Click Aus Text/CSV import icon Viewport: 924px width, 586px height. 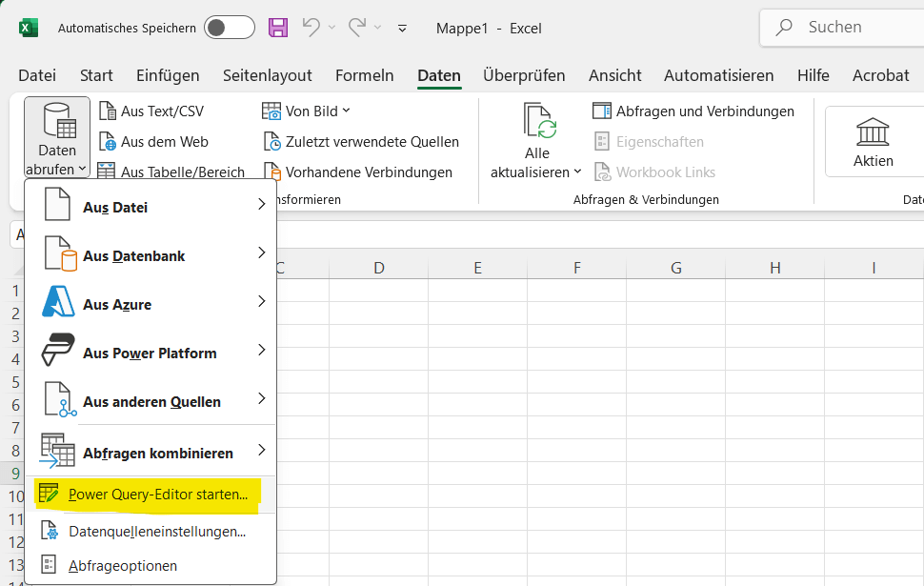pyautogui.click(x=108, y=111)
